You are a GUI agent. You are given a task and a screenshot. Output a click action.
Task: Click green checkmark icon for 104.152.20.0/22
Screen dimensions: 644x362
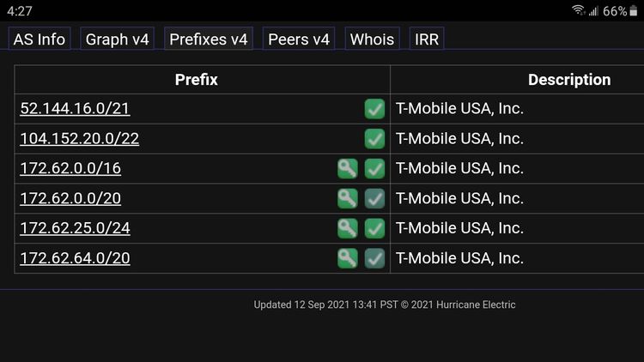pyautogui.click(x=374, y=139)
